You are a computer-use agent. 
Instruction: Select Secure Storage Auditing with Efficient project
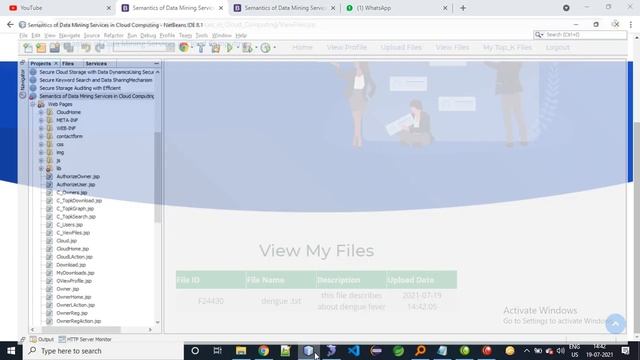(x=80, y=88)
